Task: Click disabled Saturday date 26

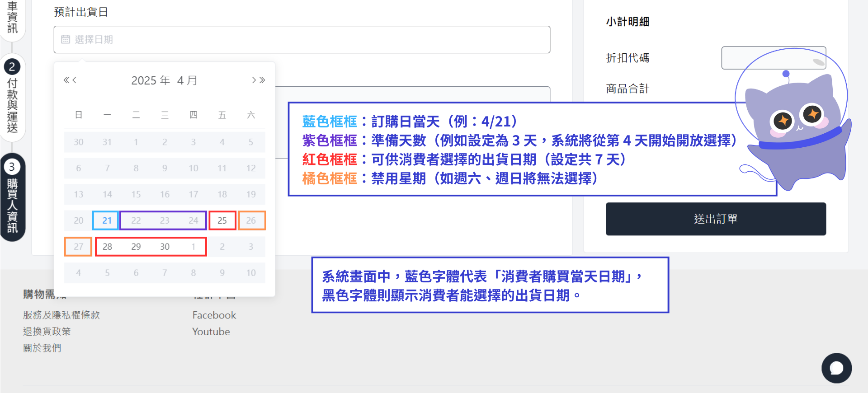Action: pyautogui.click(x=251, y=220)
